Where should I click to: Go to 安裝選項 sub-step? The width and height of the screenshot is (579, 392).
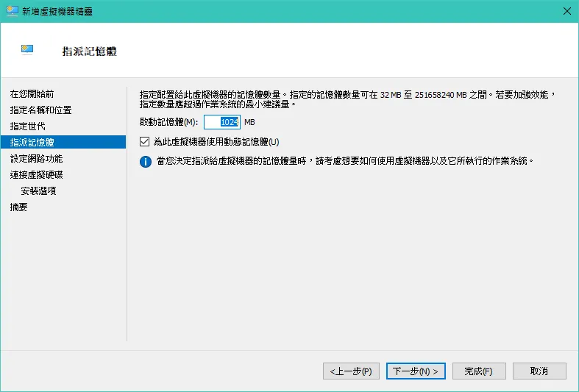point(38,190)
